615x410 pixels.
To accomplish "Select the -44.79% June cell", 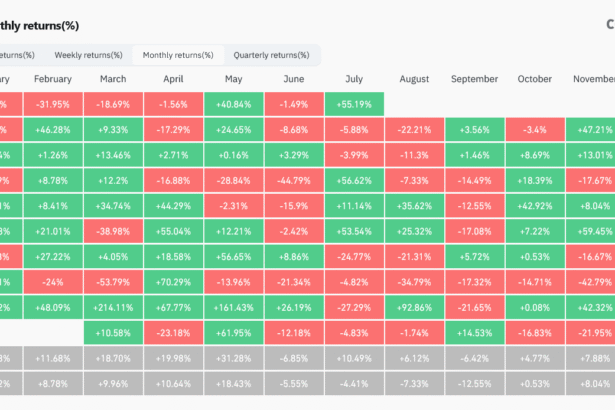I will tap(294, 180).
